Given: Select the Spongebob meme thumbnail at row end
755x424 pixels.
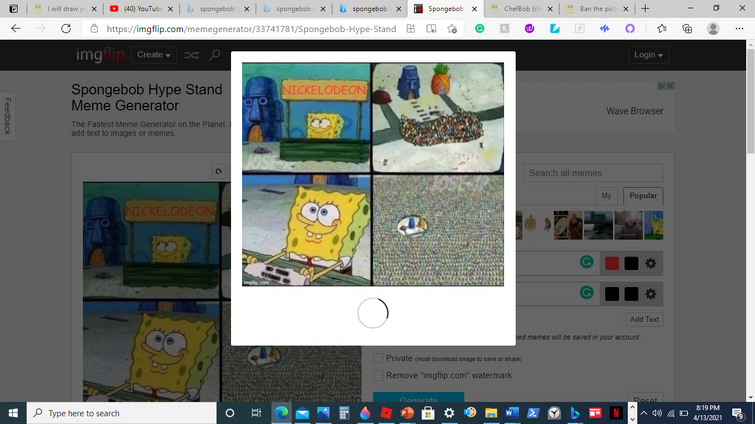Looking at the screenshot, I should click(x=654, y=225).
